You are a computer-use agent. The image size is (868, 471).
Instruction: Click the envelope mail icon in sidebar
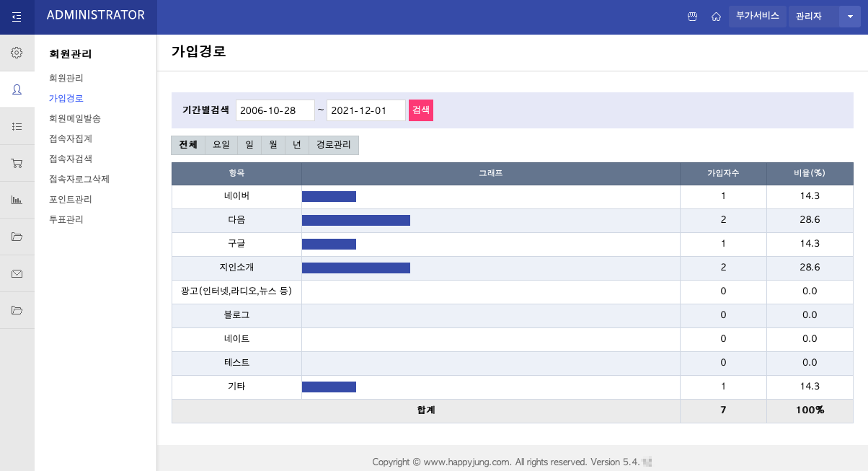tap(17, 273)
